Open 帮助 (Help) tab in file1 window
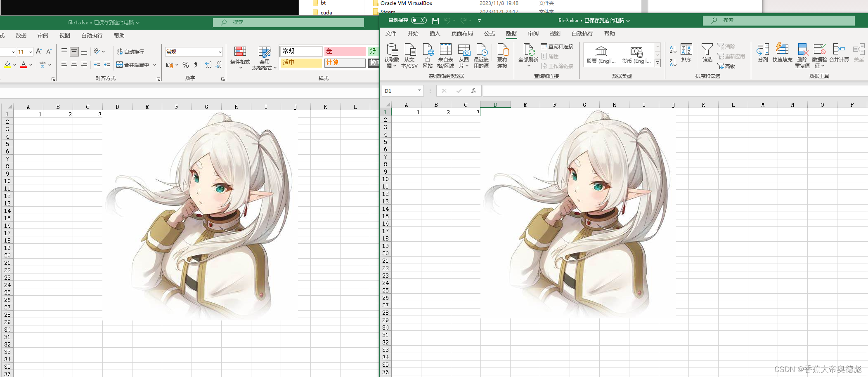The height and width of the screenshot is (377, 868). click(x=119, y=35)
